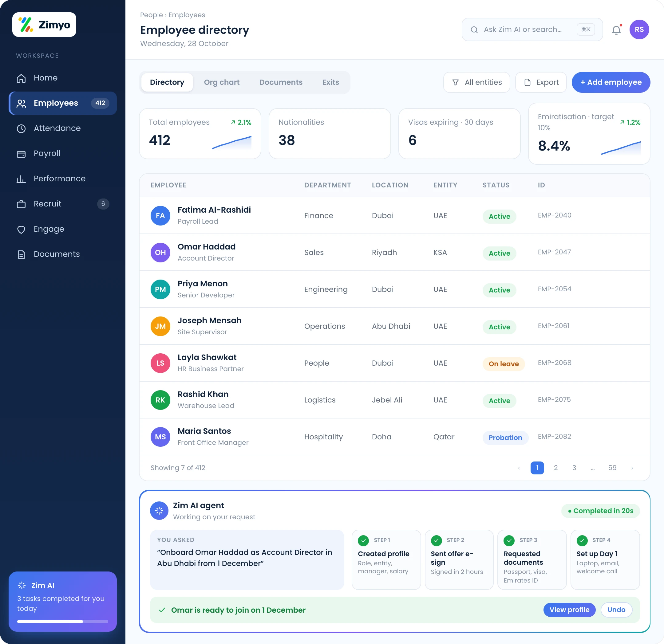Click Omar Haddad's OH avatar

160,253
